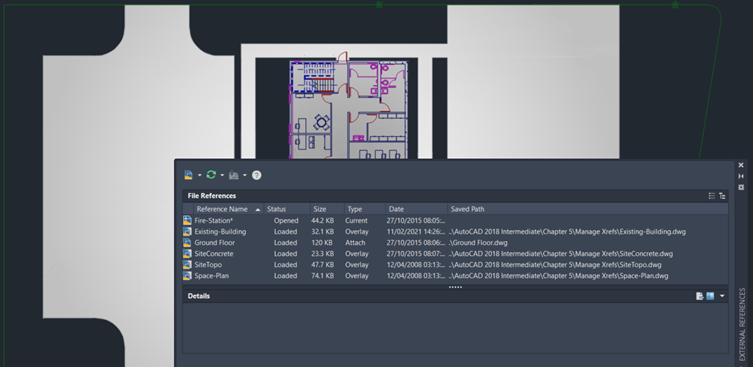
Task: Click the Existing-Building.dwg saved path
Action: (x=567, y=232)
